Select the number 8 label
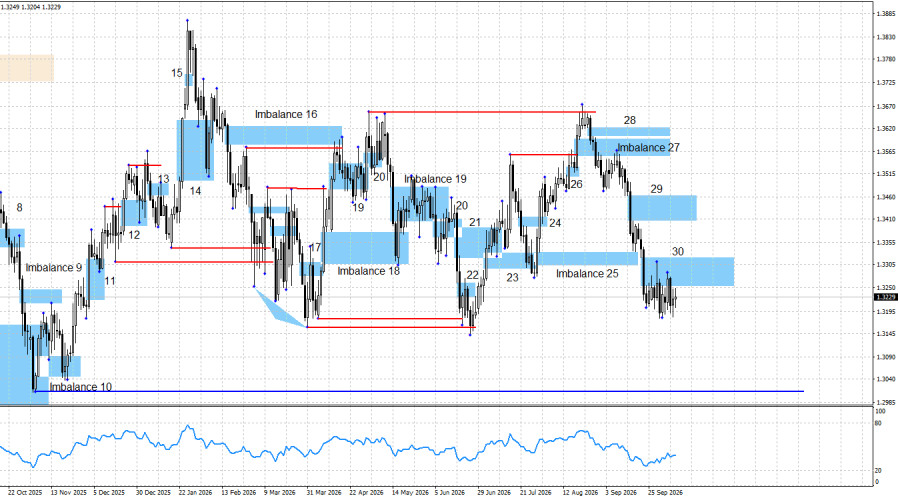 pos(20,208)
